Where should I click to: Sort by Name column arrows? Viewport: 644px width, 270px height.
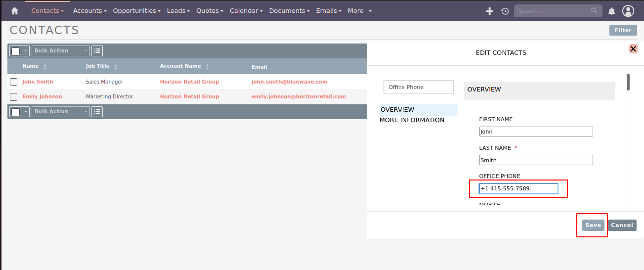tap(45, 67)
